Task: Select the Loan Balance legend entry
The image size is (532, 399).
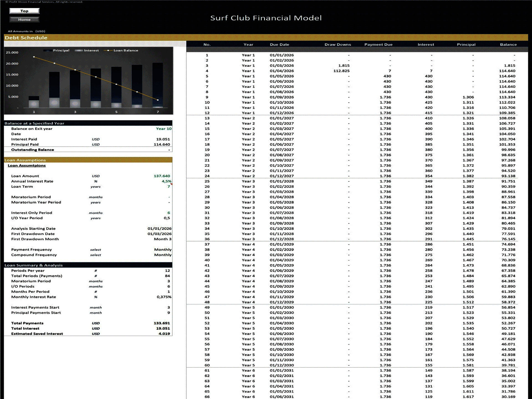Action: [121, 50]
